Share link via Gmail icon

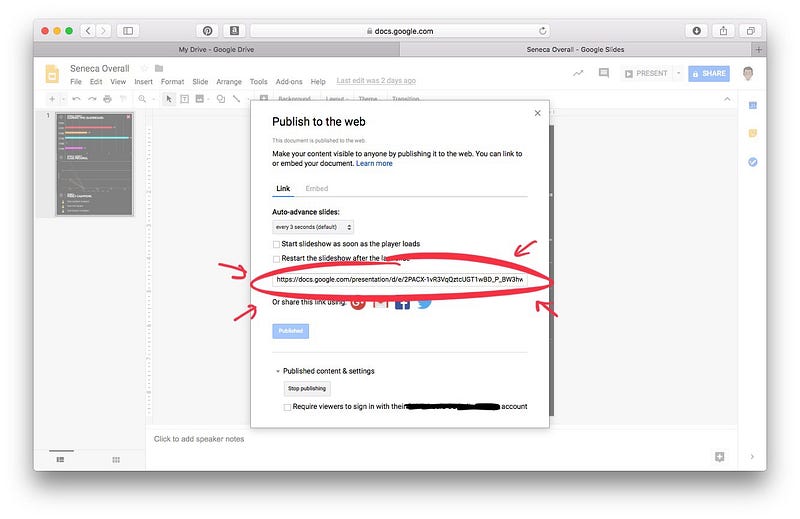point(381,304)
